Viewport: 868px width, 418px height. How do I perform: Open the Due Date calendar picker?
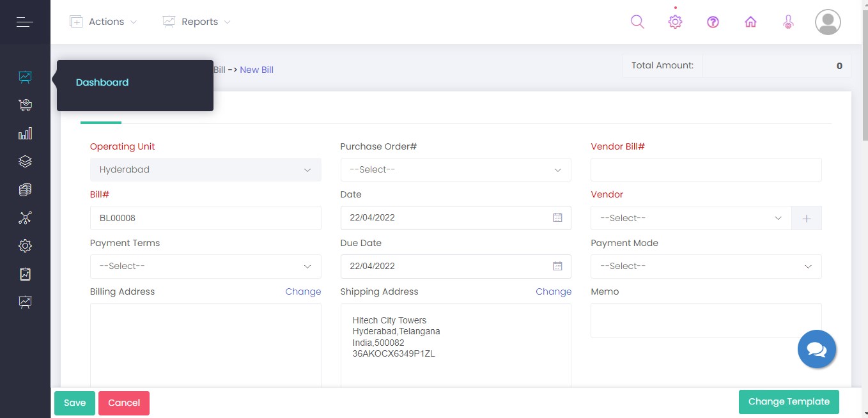pos(557,266)
